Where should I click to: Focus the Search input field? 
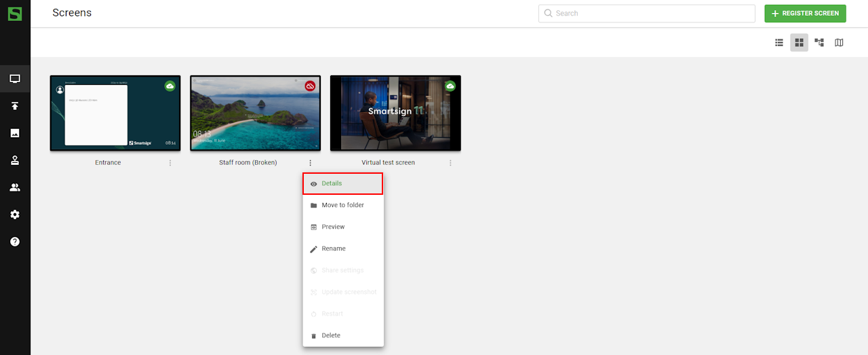647,14
